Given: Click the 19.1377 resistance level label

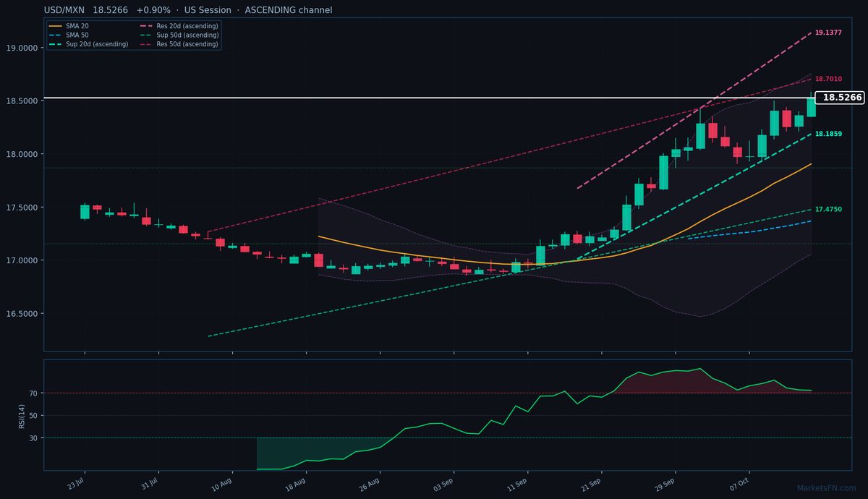Looking at the screenshot, I should [828, 33].
